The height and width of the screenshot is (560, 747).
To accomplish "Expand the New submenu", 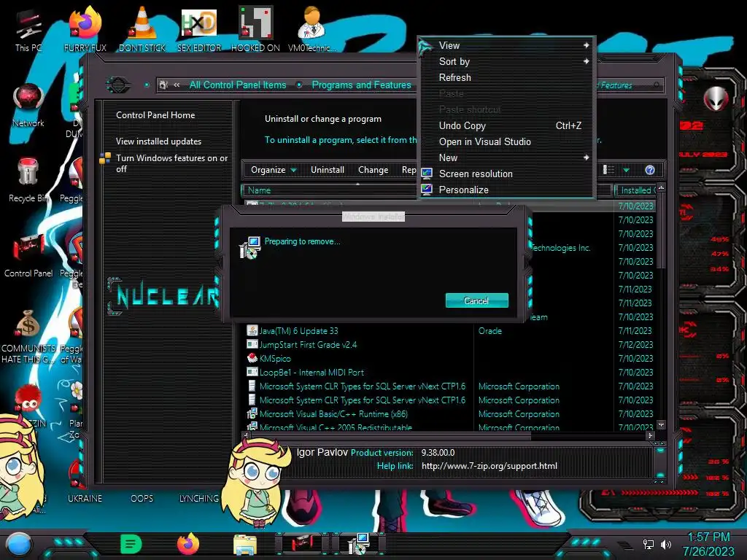I will tap(507, 157).
